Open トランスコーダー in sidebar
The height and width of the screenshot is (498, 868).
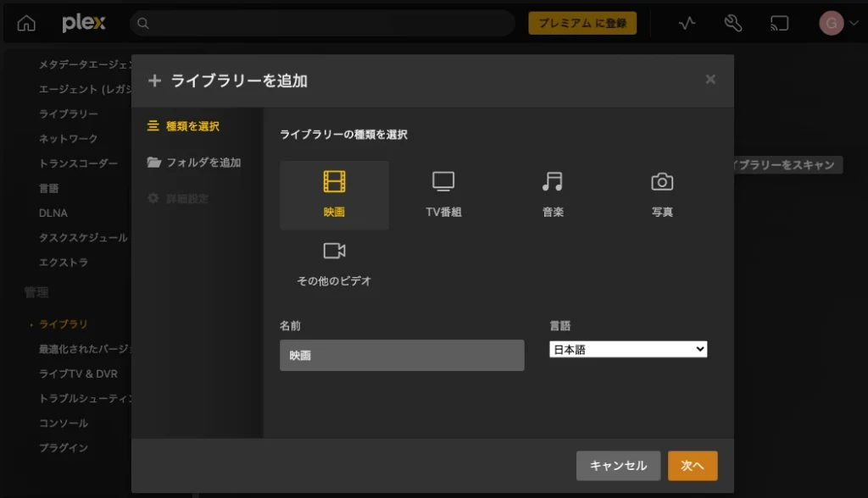[78, 163]
